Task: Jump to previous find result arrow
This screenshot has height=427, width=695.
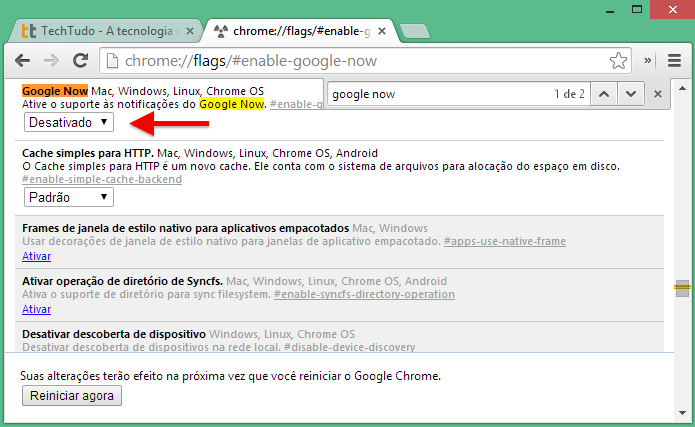Action: point(604,94)
